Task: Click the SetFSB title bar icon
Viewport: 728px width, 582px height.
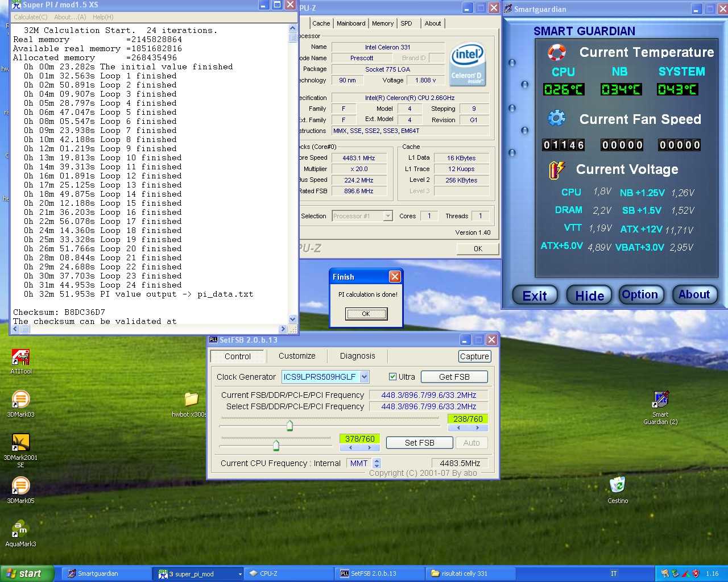Action: 213,339
